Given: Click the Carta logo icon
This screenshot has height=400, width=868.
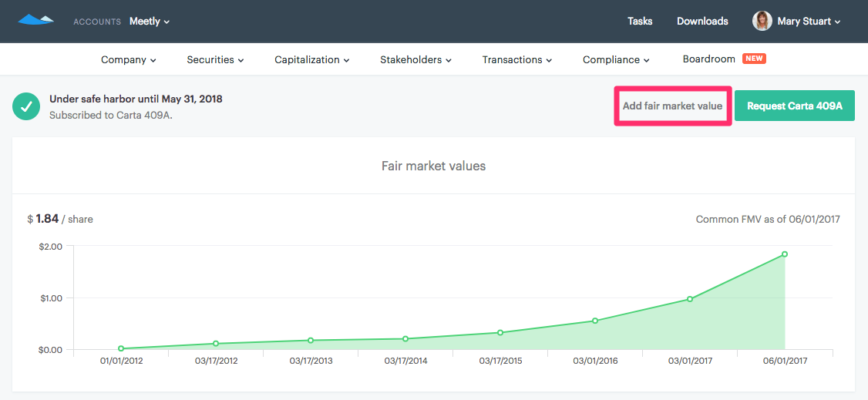Looking at the screenshot, I should click(x=35, y=20).
